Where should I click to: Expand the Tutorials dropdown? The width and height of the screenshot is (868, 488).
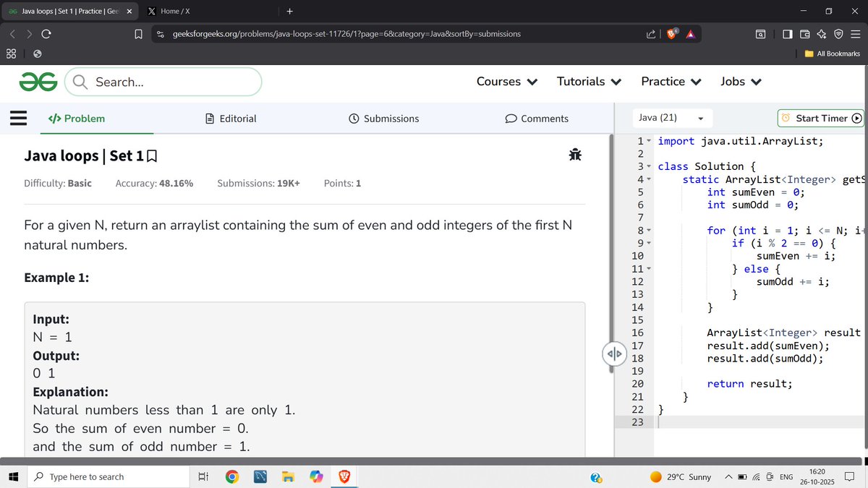click(x=589, y=82)
